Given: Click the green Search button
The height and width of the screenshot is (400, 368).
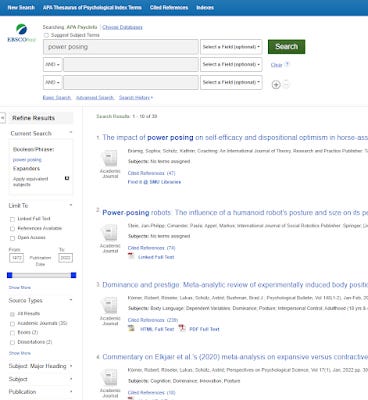Looking at the screenshot, I should pyautogui.click(x=286, y=47).
